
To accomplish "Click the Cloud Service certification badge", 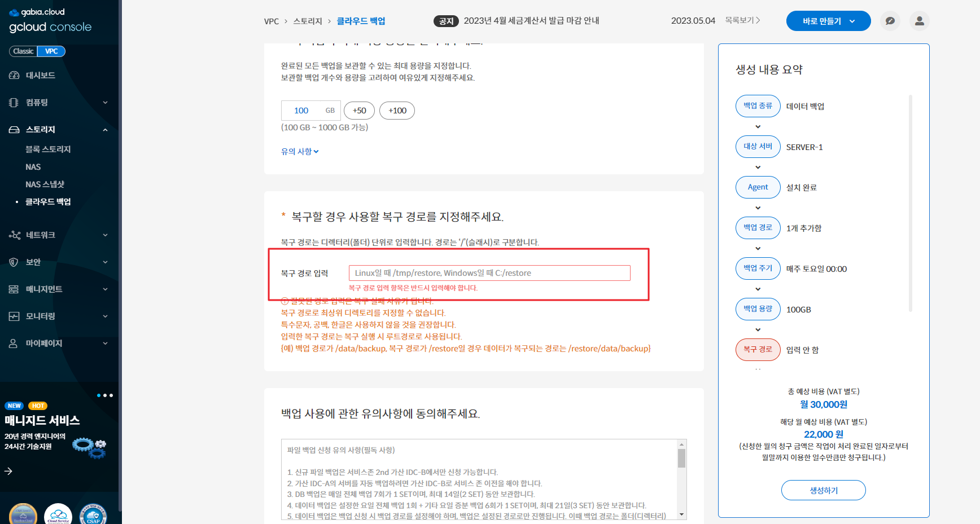I will coord(58,515).
